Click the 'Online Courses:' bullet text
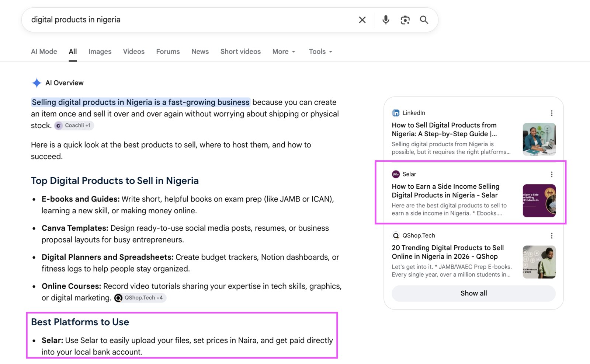The height and width of the screenshot is (364, 590). [71, 286]
